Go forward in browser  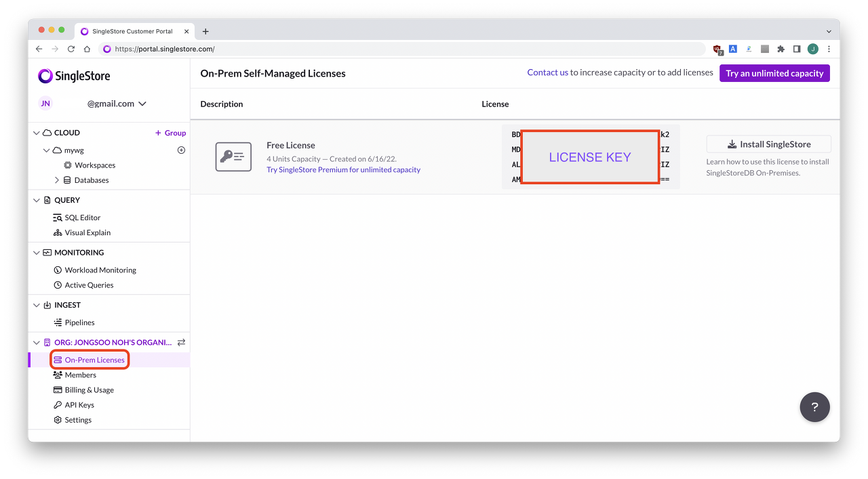pos(55,49)
